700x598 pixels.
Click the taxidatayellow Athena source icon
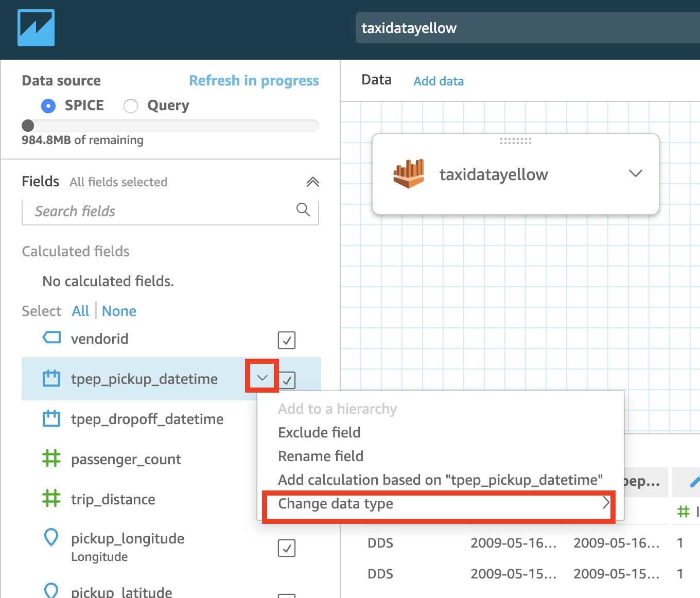click(x=409, y=173)
